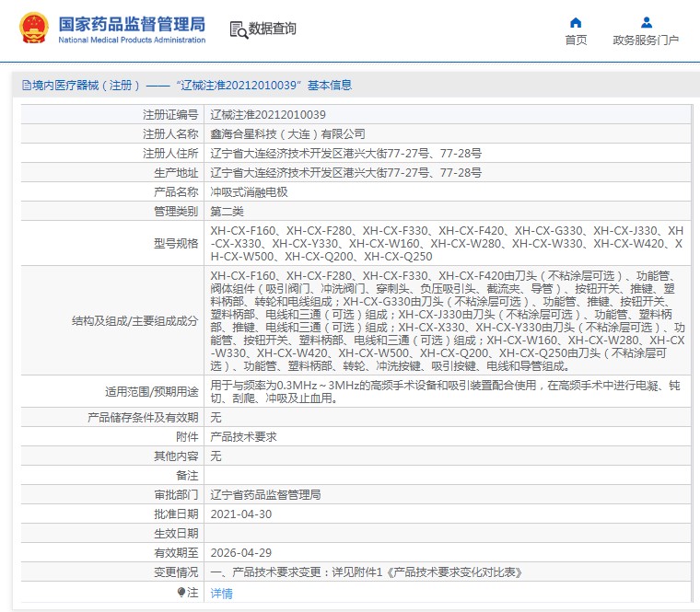Click the 国家药品监督管理局 site title

tap(132, 23)
